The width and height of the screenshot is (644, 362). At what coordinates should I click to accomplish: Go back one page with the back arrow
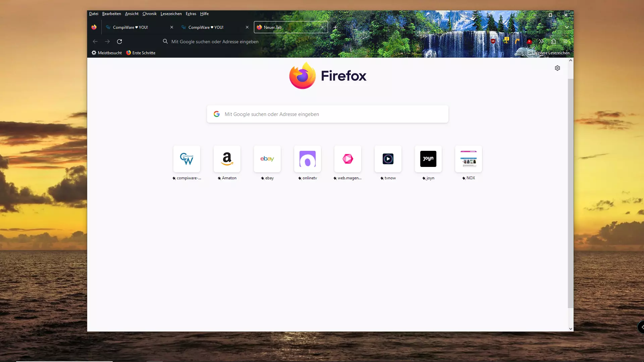[x=95, y=42]
